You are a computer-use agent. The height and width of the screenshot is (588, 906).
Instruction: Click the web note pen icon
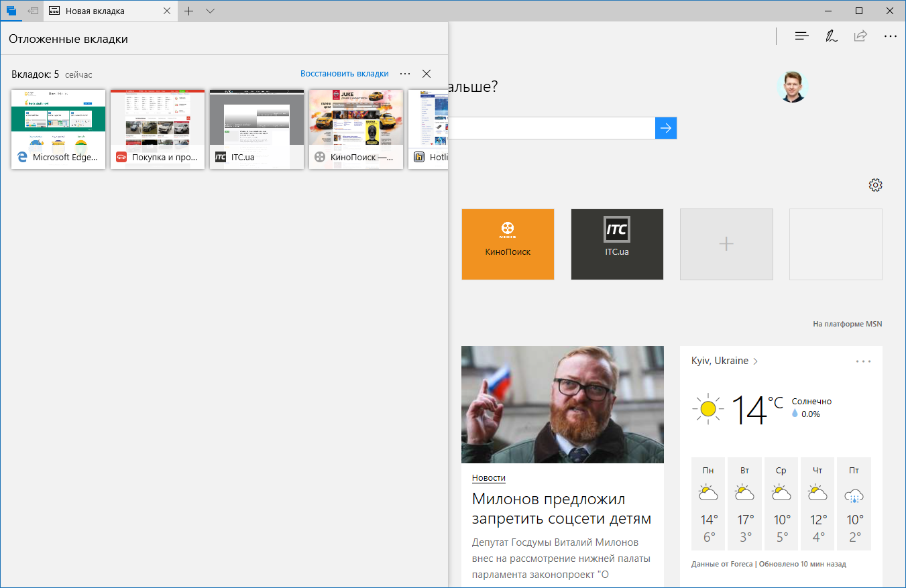point(832,36)
